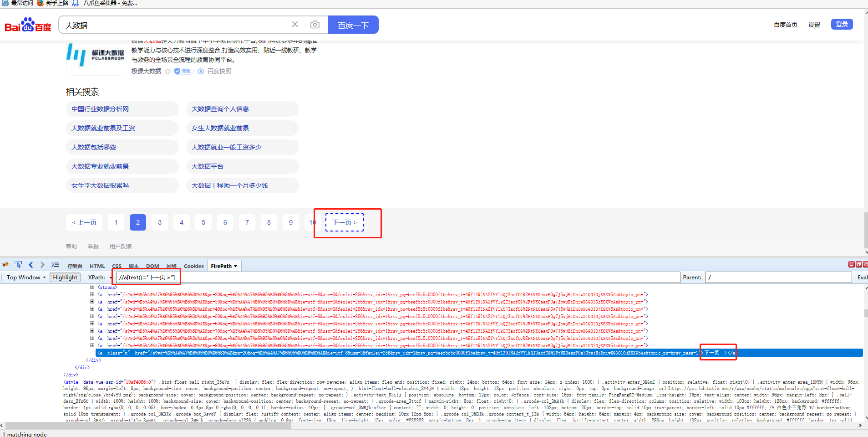The height and width of the screenshot is (437, 868).
Task: Open the FirePath tab options arrow
Action: tap(236, 266)
